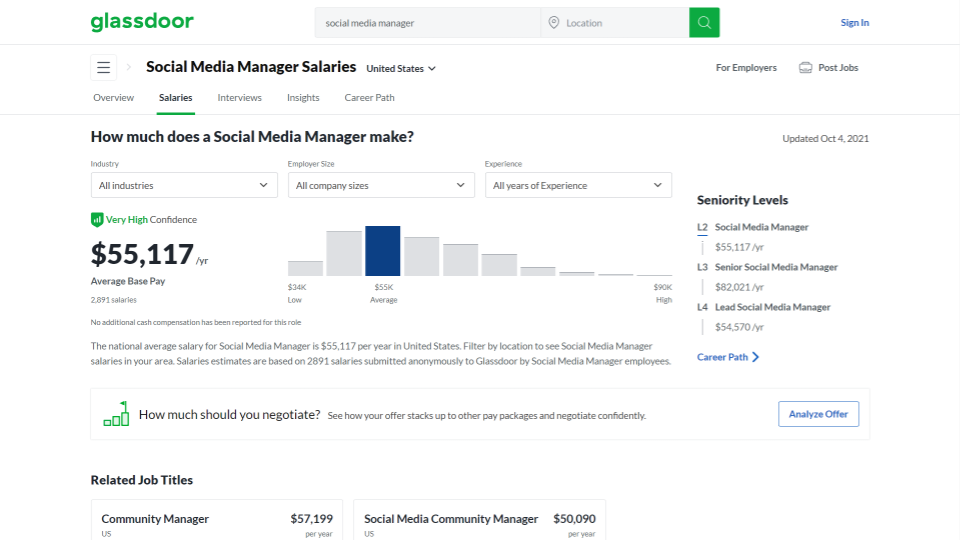Select L4 Lead Social Media Manager level
960x540 pixels.
point(764,307)
